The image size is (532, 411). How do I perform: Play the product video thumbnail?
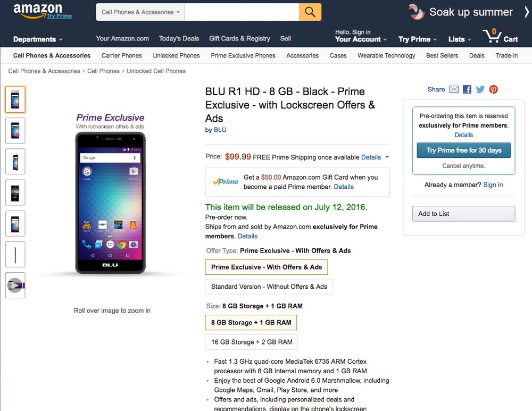(15, 286)
